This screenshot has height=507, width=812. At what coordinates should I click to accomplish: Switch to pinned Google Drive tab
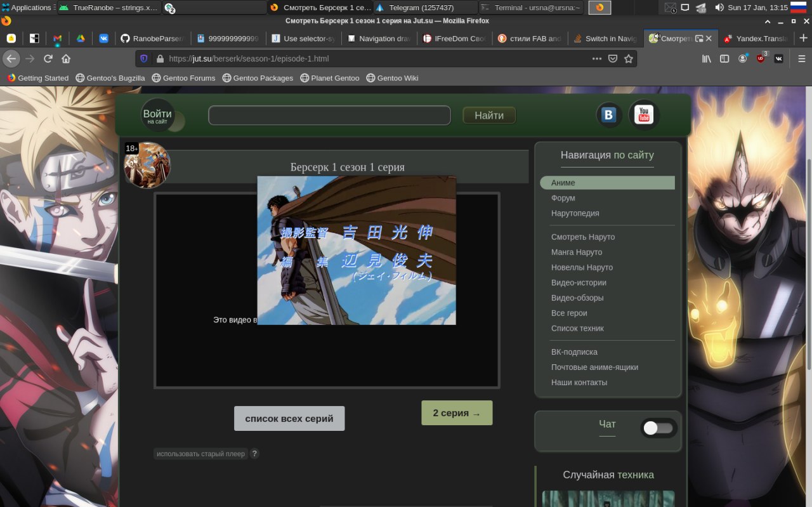[81, 38]
